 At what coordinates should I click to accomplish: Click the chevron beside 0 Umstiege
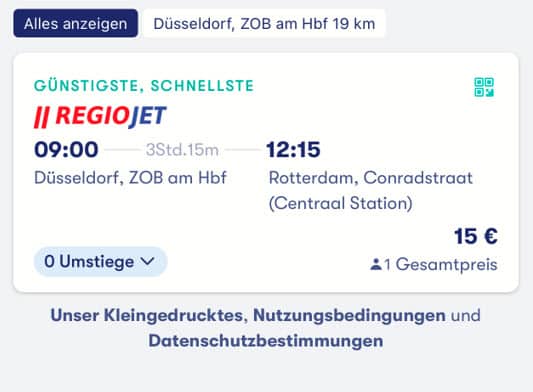point(148,261)
